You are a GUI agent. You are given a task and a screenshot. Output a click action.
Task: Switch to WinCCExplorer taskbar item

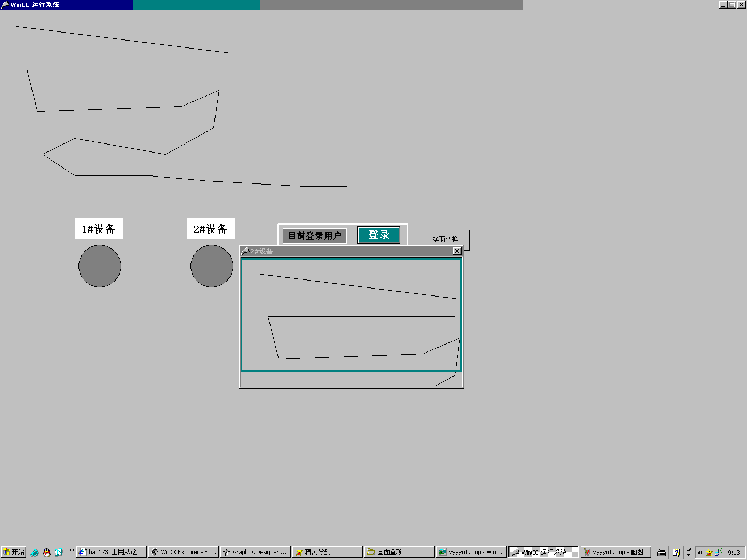(x=184, y=552)
